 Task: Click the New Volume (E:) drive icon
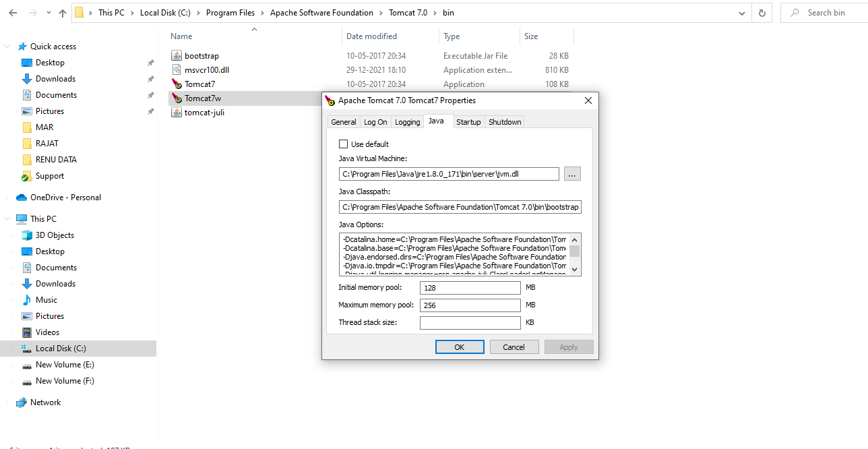27,365
